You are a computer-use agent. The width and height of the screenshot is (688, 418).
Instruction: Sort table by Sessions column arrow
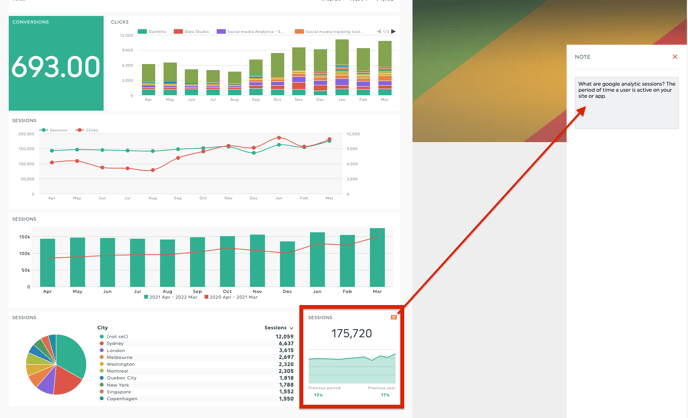[291, 328]
